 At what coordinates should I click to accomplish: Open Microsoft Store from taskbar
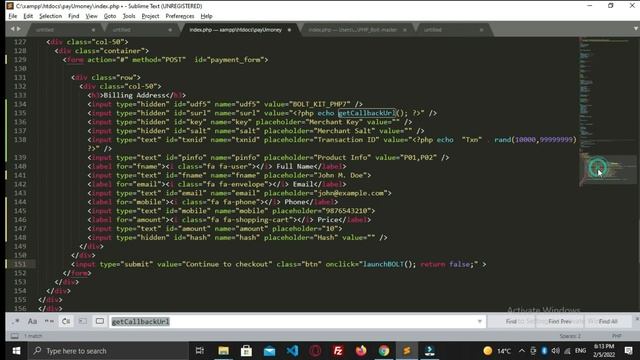point(246,351)
